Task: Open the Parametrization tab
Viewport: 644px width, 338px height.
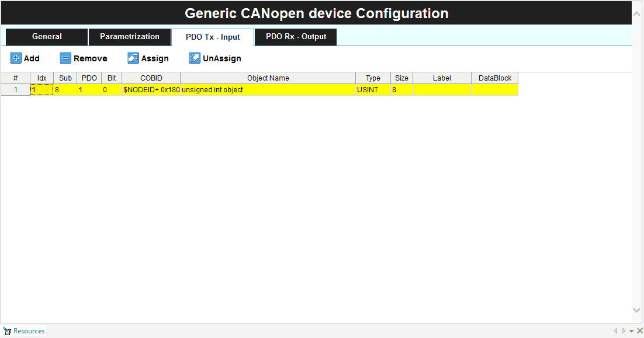Action: coord(129,37)
